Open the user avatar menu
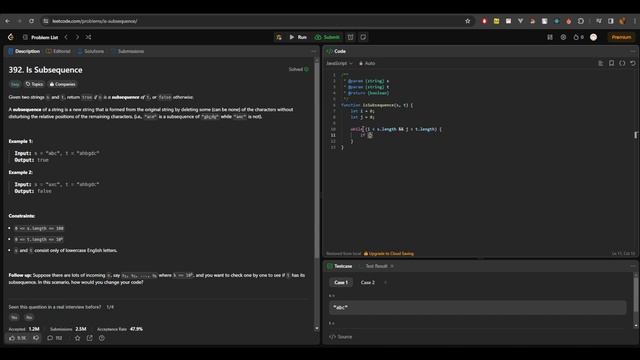 593,37
